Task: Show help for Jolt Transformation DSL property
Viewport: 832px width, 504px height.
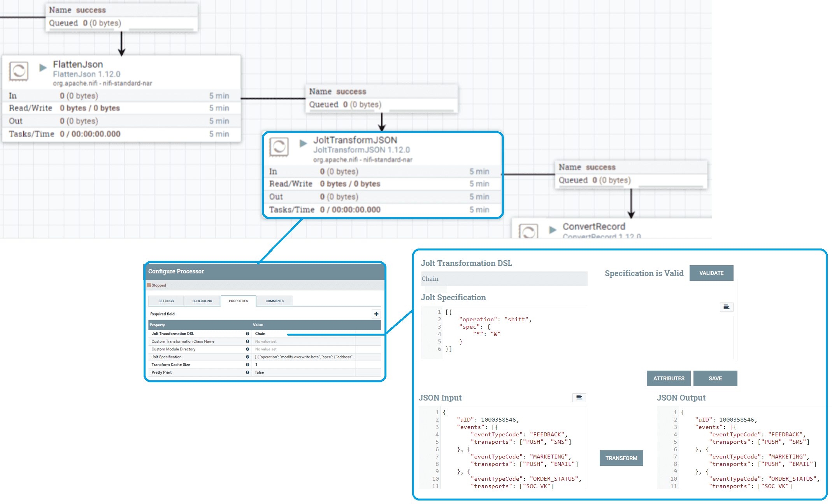Action: 247,334
